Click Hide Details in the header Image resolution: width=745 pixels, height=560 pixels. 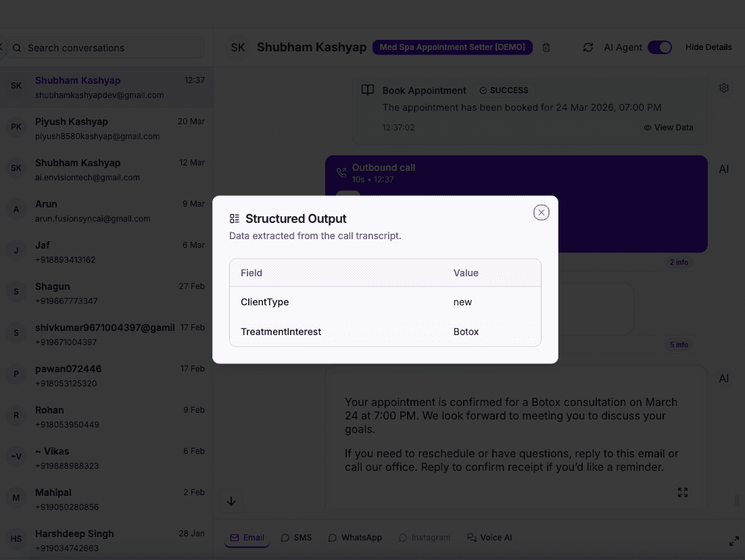[708, 47]
